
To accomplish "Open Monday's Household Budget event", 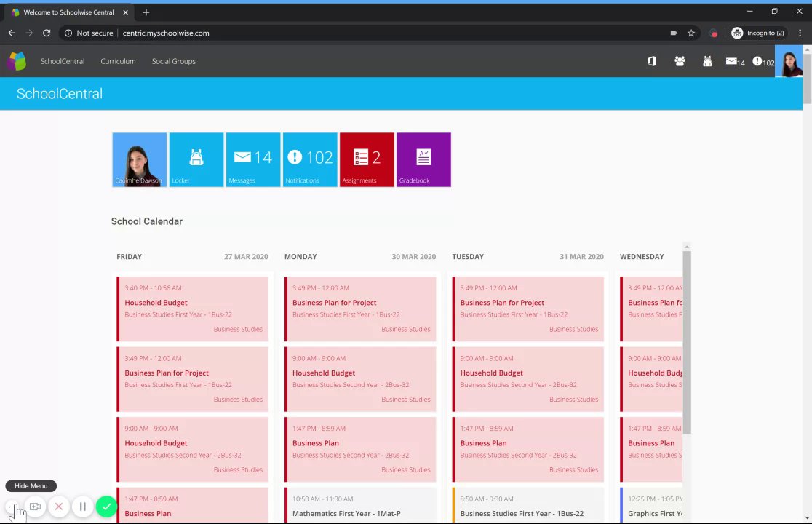I will (x=360, y=379).
